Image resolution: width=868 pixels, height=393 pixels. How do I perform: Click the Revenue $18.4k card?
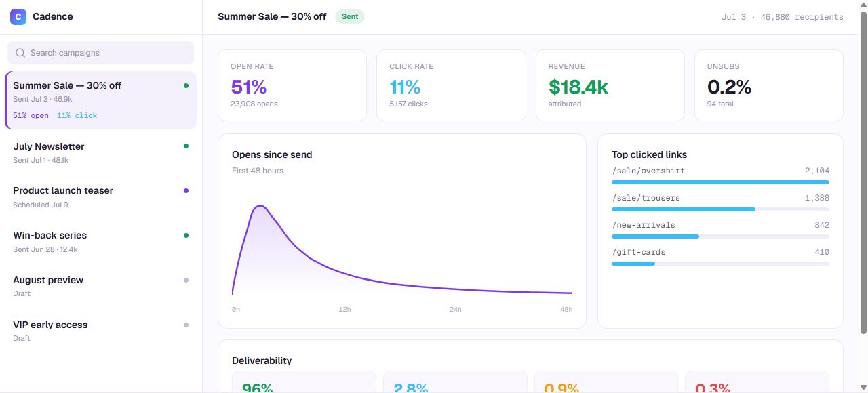coord(610,85)
